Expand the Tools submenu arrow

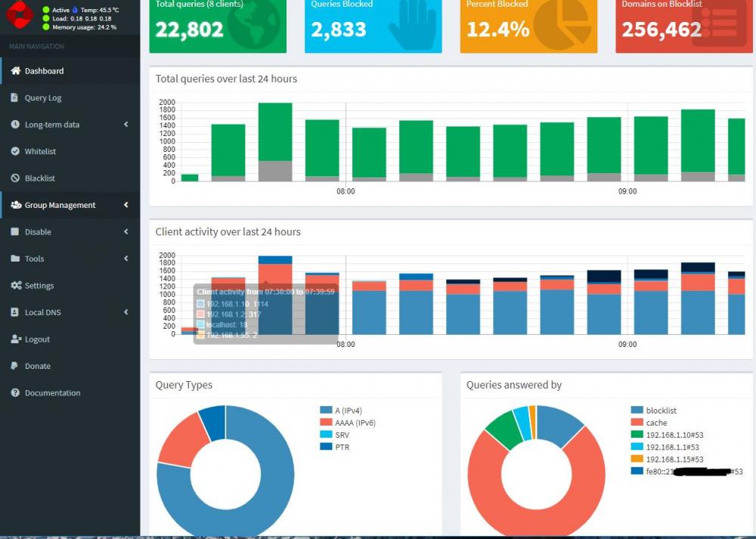pos(125,259)
